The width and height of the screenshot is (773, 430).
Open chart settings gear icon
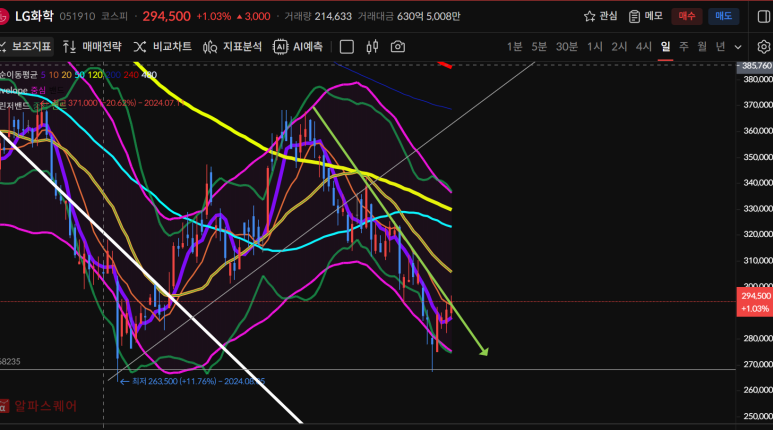click(764, 47)
